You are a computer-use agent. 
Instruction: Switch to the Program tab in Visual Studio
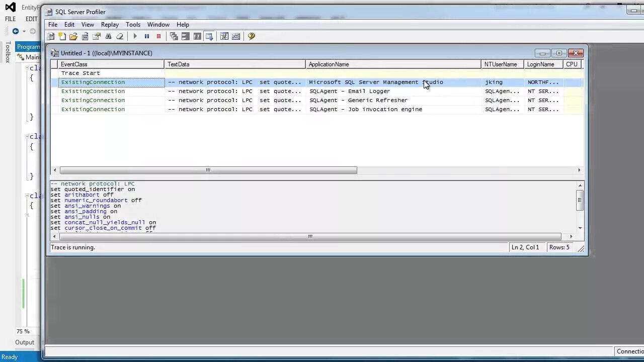28,47
